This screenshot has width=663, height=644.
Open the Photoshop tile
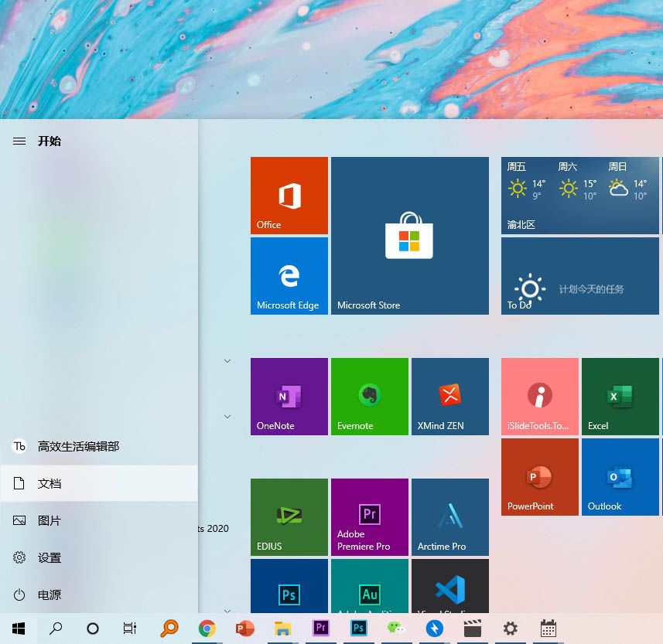289,586
